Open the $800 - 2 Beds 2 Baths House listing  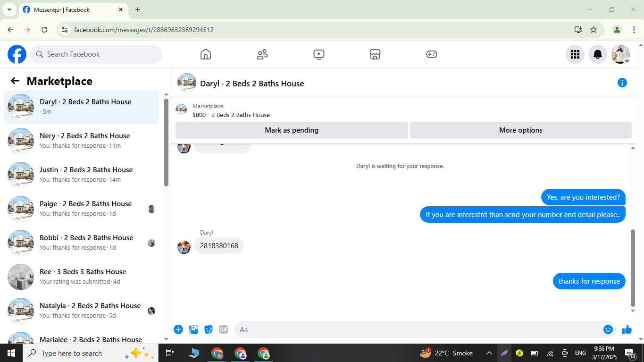[231, 115]
